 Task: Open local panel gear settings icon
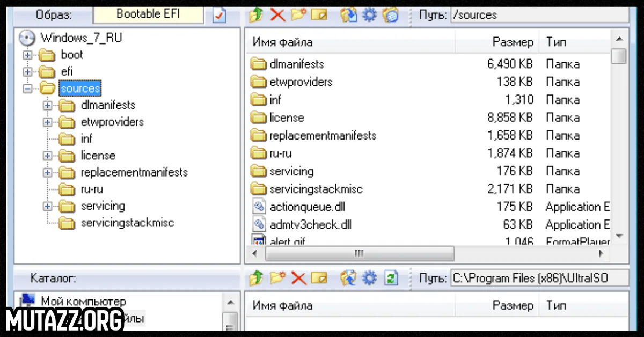pos(369,279)
